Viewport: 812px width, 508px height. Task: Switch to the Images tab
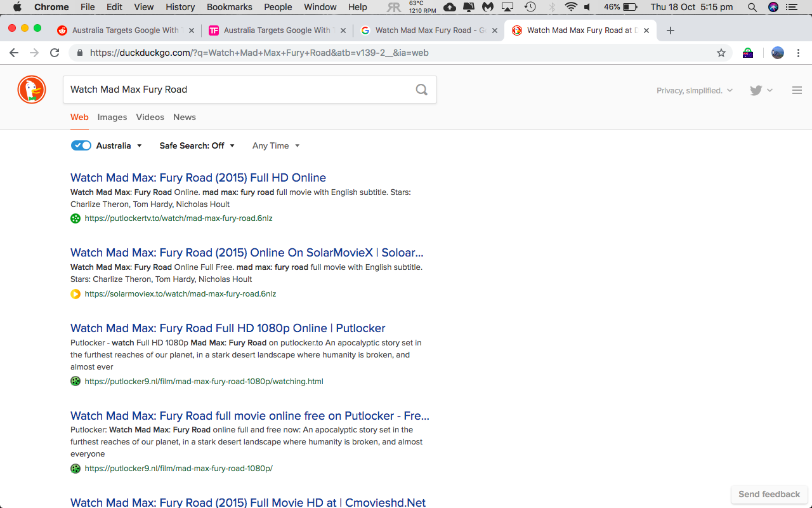click(112, 117)
